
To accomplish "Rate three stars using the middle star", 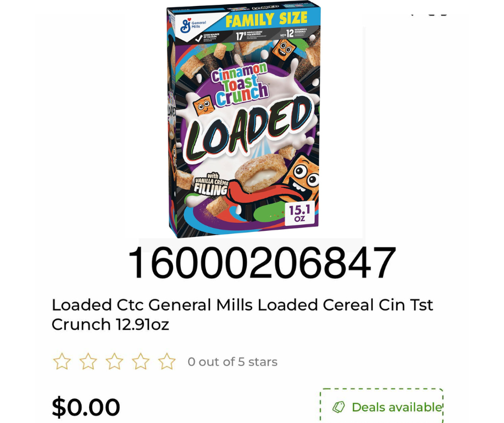I will click(114, 361).
